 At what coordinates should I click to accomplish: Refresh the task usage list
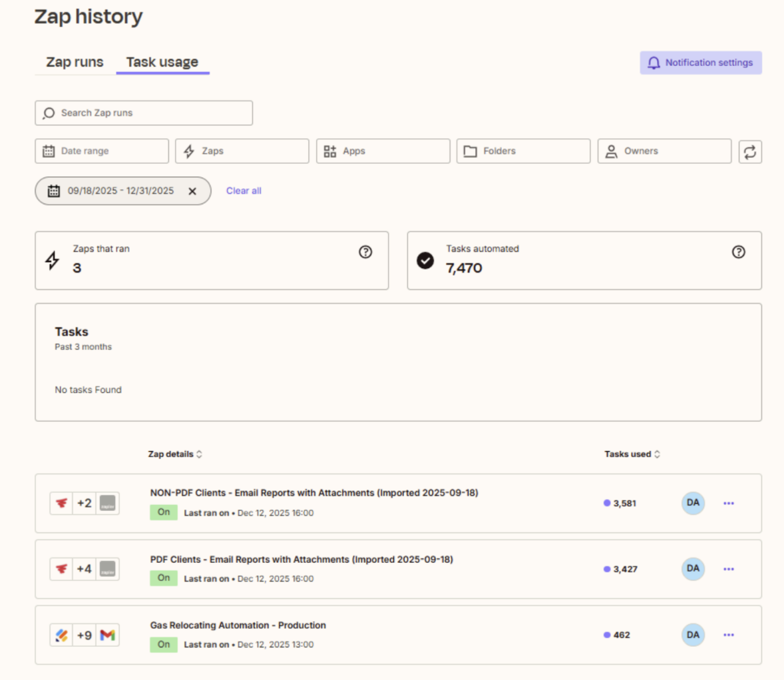click(750, 152)
